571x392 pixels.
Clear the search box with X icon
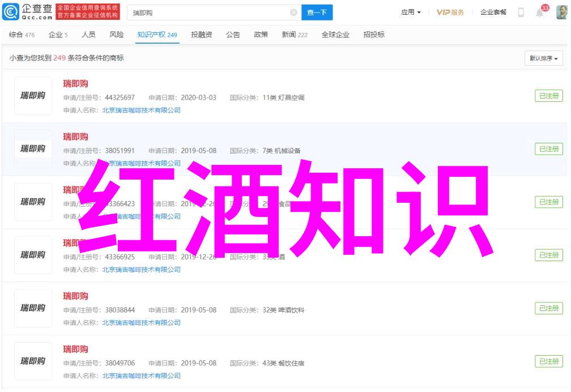(x=293, y=13)
